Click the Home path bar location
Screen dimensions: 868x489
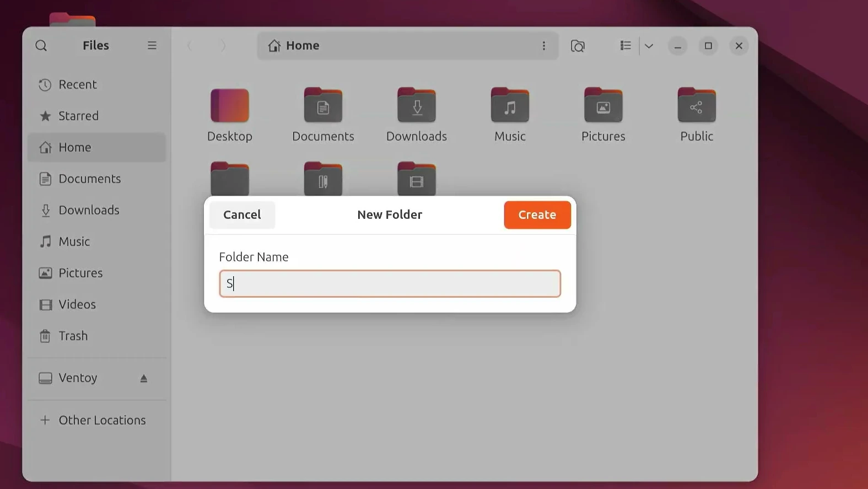294,46
